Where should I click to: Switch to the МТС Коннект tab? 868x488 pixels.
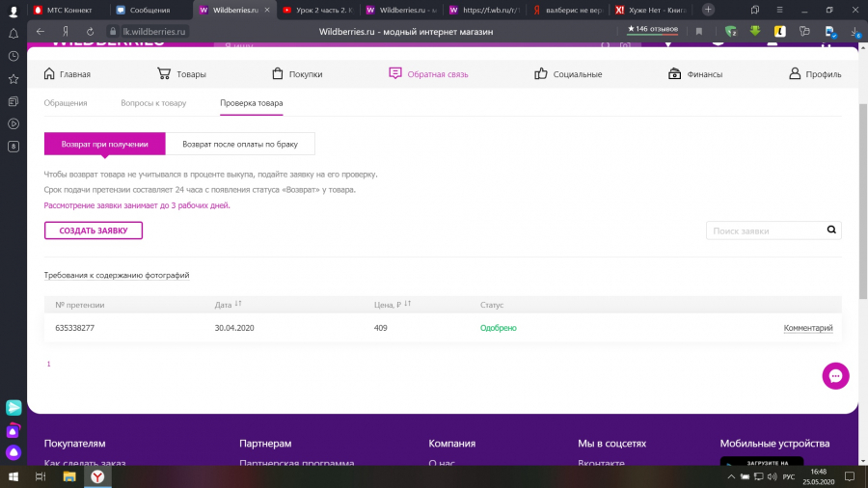[68, 10]
